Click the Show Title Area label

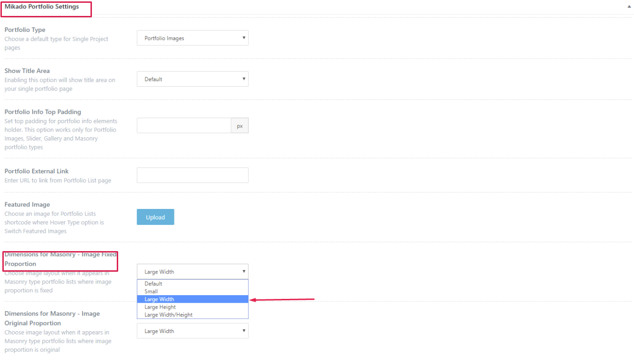click(27, 71)
